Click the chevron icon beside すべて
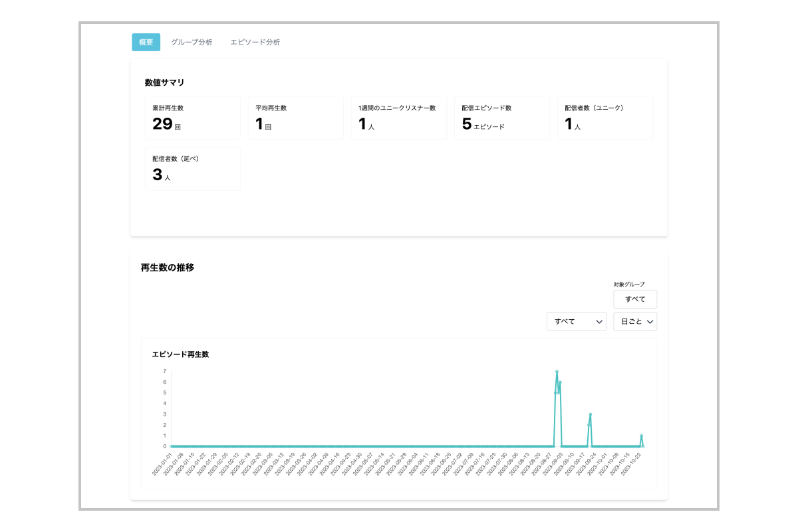The height and width of the screenshot is (532, 798). click(x=599, y=321)
